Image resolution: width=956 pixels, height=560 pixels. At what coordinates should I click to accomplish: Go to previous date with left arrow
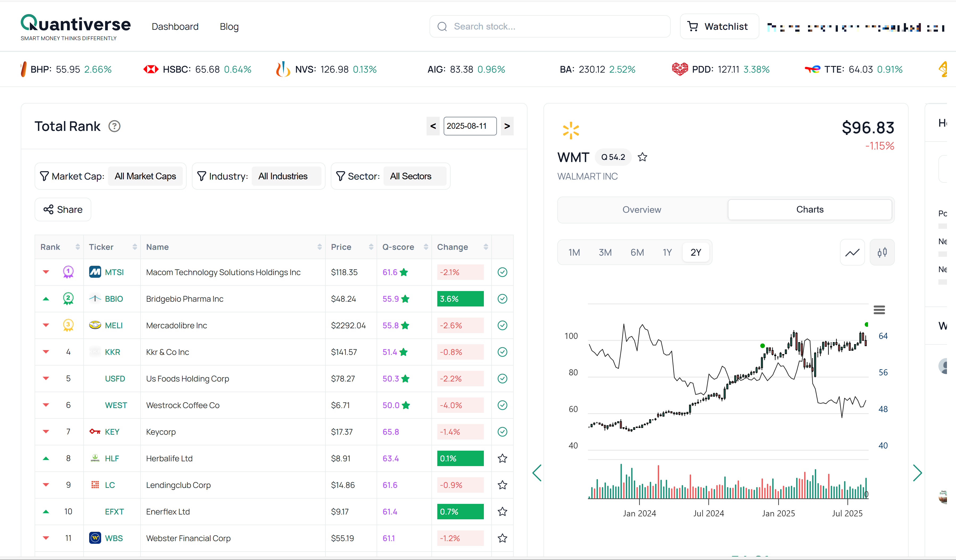pyautogui.click(x=433, y=126)
